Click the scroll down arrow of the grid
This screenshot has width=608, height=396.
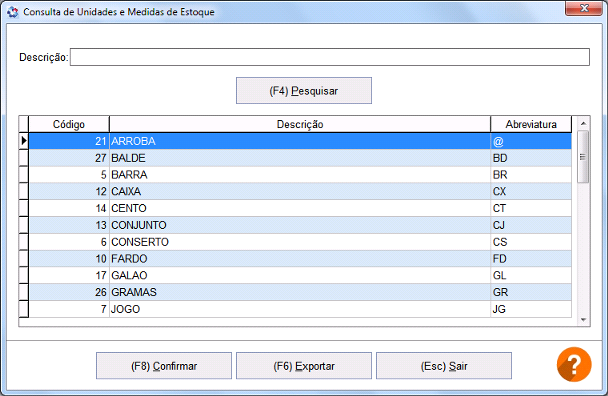pyautogui.click(x=583, y=320)
